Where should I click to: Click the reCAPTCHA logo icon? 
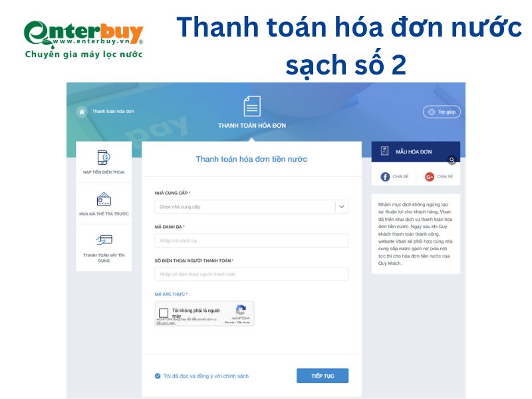241,310
